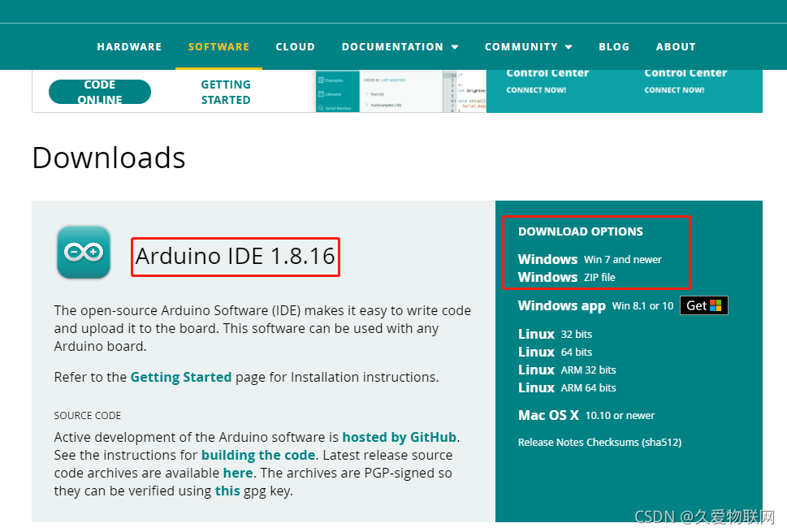Click the Code Online button

tap(100, 92)
